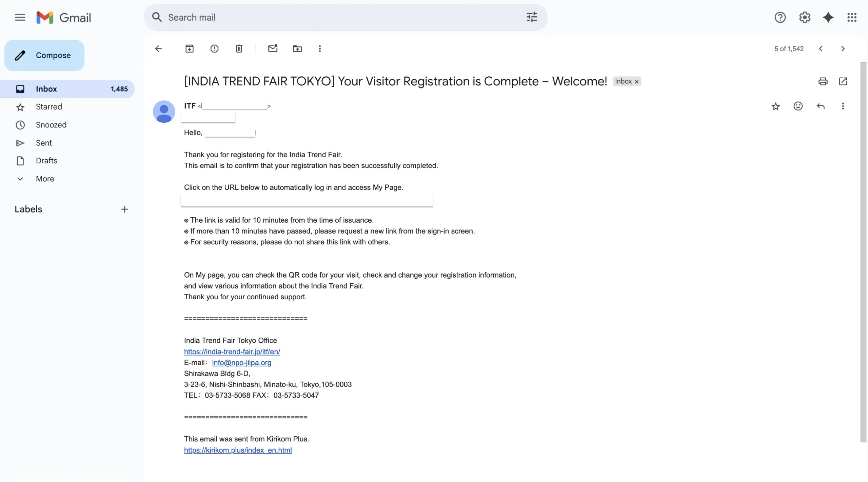This screenshot has width=868, height=482.
Task: Click the Gmail logo
Action: [64, 17]
